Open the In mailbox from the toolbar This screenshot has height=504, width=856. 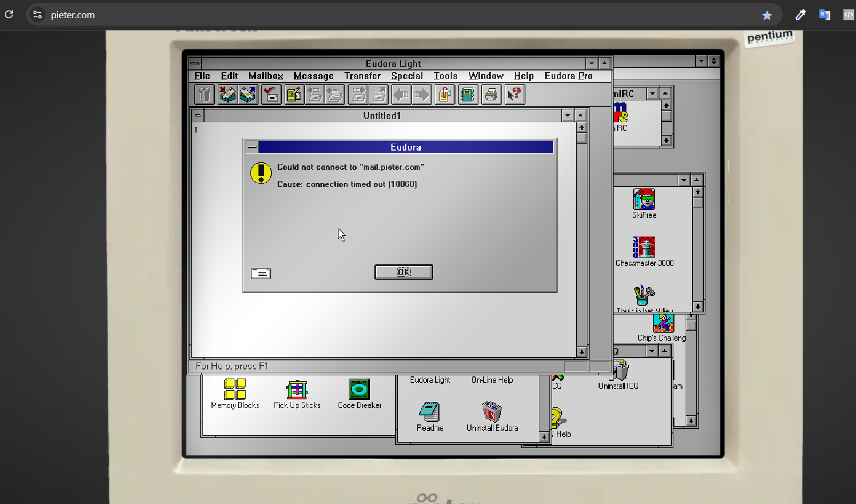tap(227, 95)
